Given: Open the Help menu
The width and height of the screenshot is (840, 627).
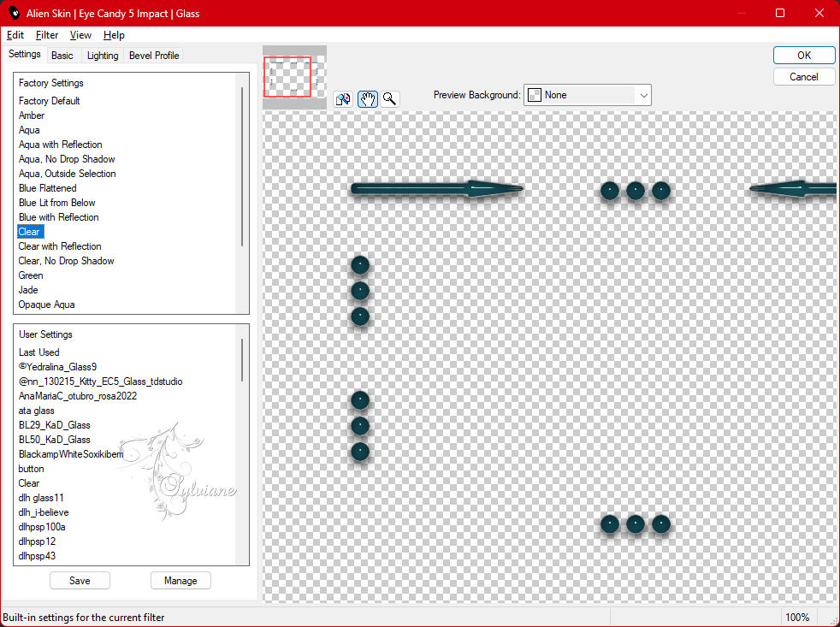Looking at the screenshot, I should (114, 35).
